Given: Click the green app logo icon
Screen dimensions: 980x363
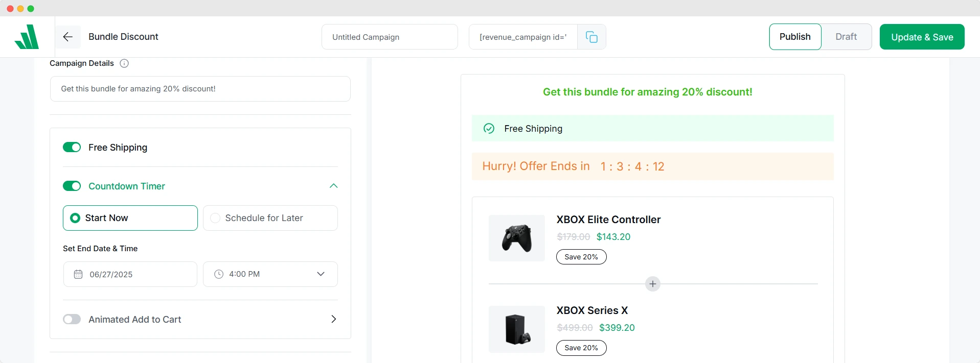Looking at the screenshot, I should pos(27,37).
